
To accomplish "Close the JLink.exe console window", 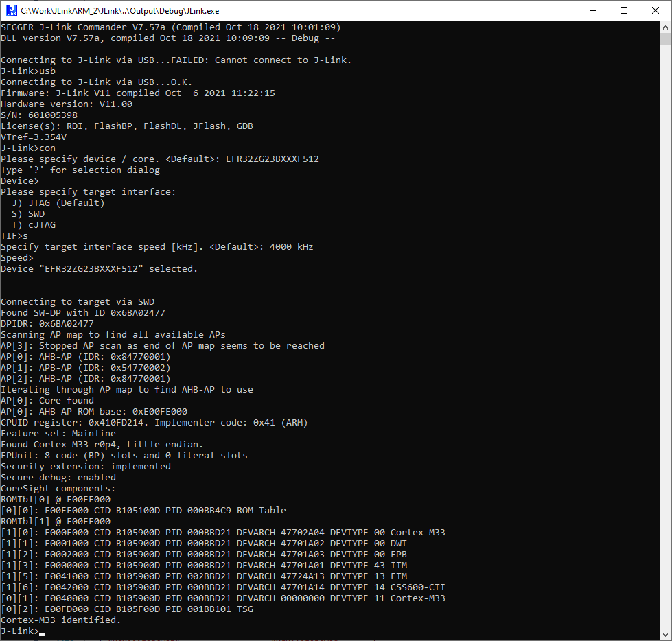I will tap(656, 10).
